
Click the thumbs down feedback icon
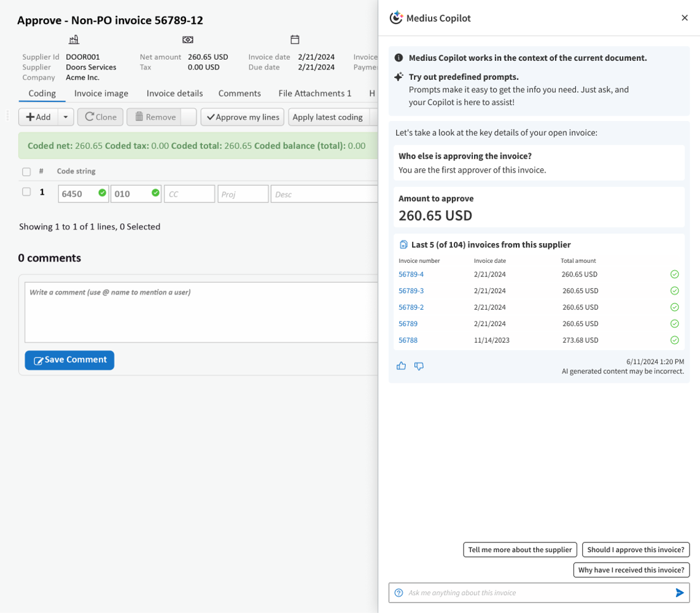pos(419,366)
